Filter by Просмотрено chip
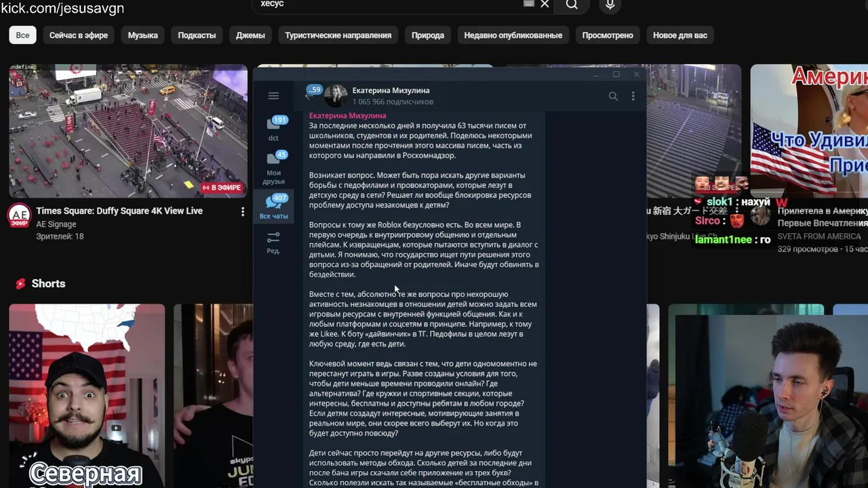The image size is (868, 488). point(608,35)
